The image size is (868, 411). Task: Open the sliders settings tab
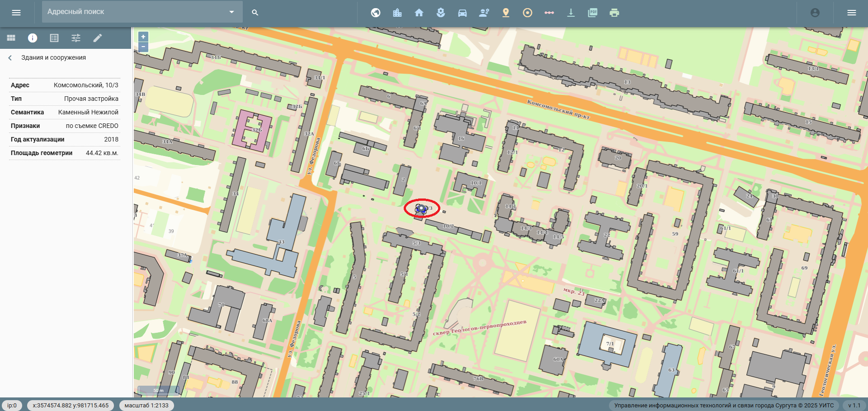[76, 38]
